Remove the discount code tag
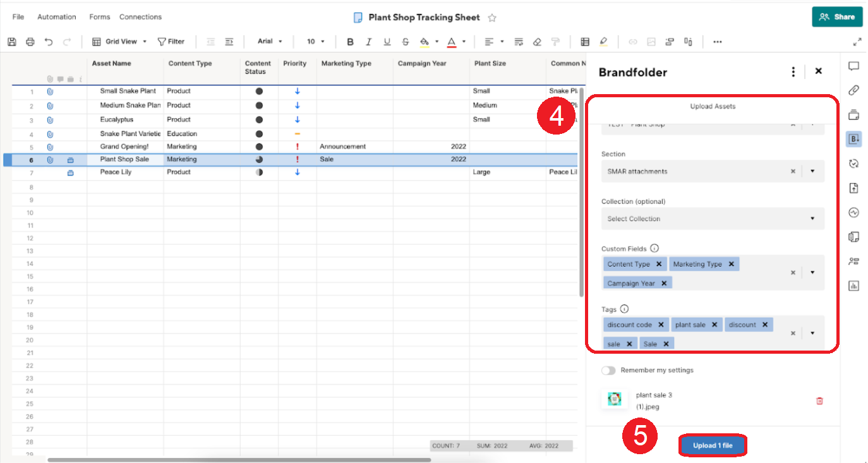The image size is (868, 463). 661,325
